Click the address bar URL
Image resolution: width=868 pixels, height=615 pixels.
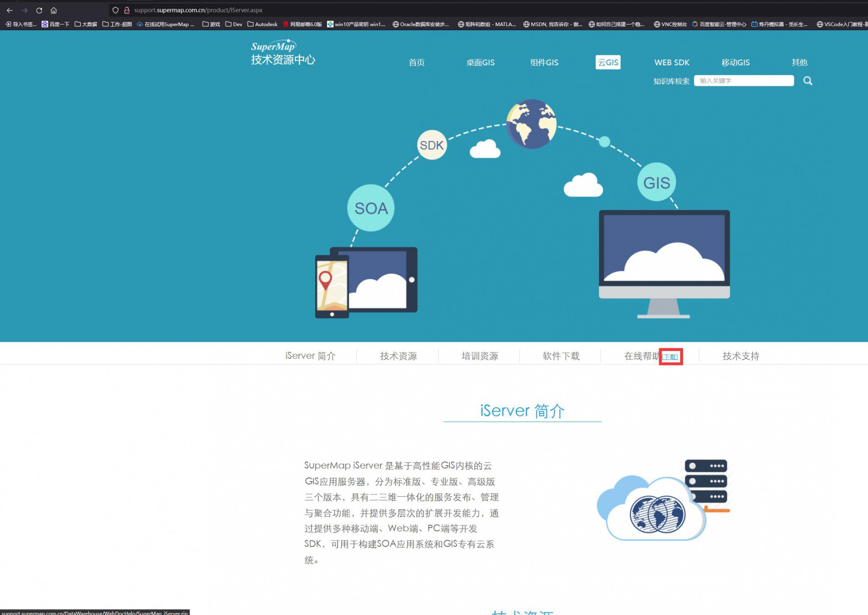(x=198, y=10)
